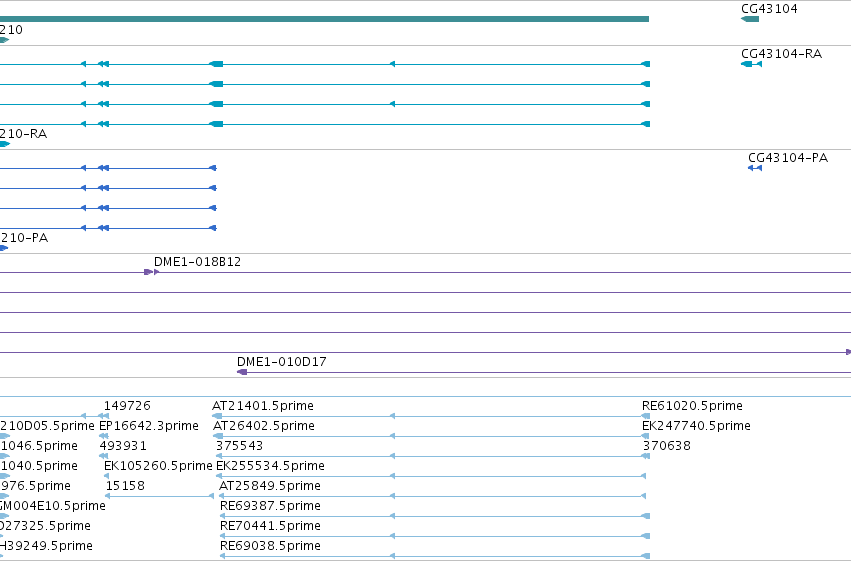Click the 493931 feature label
This screenshot has height=561, width=851.
click(123, 446)
